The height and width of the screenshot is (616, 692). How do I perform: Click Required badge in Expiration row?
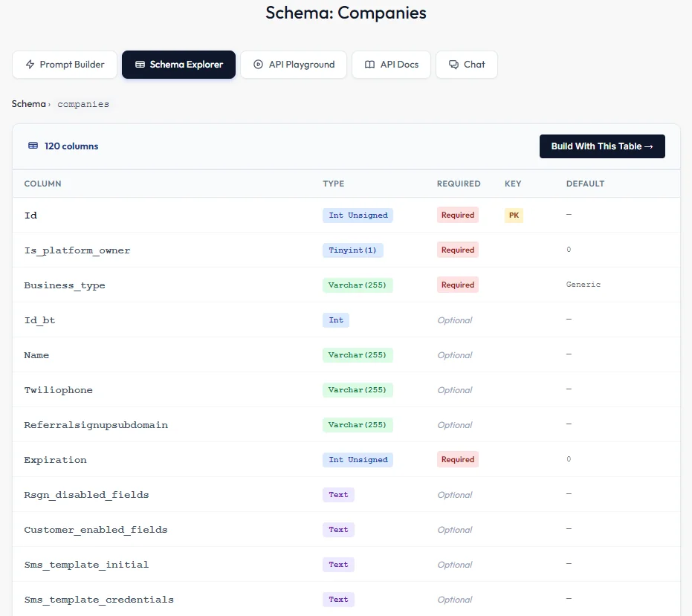458,459
